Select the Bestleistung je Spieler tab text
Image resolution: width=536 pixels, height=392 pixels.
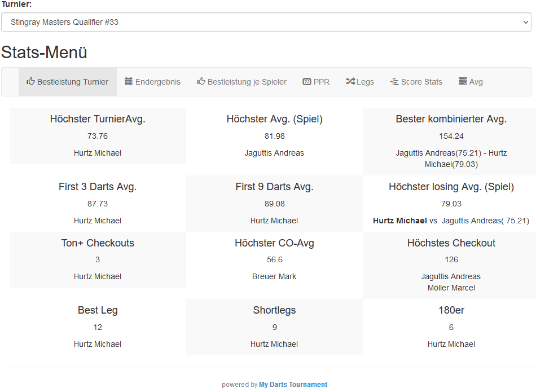tap(247, 82)
